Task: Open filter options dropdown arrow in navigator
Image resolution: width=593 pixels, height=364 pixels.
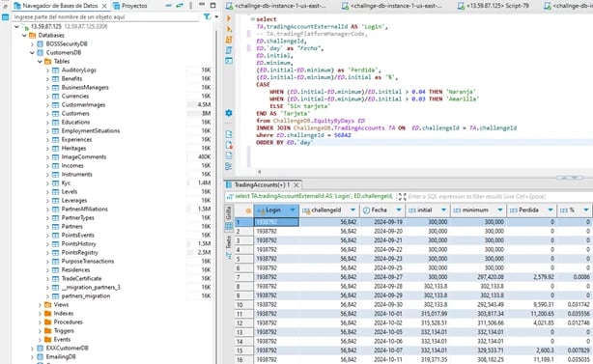Action: tap(216, 16)
